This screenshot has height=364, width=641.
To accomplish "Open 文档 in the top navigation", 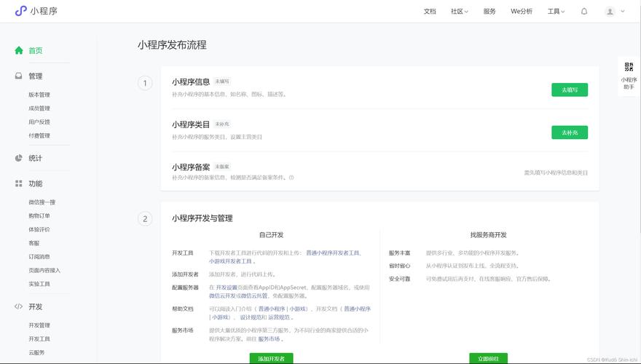I will (430, 12).
